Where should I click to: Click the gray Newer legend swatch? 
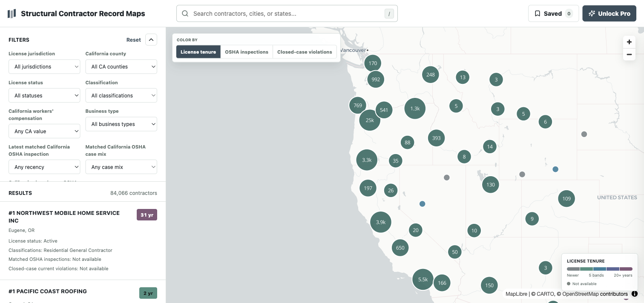573,269
